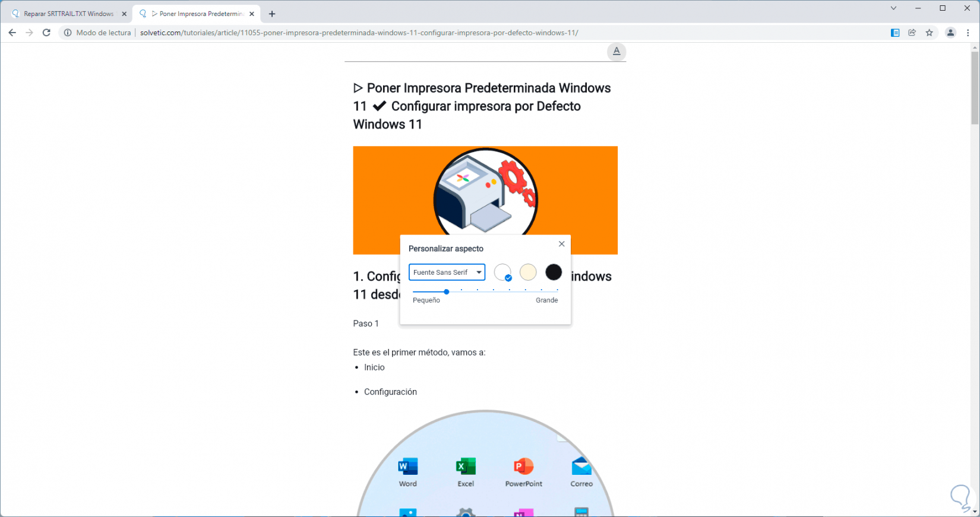Share this page icon
This screenshot has height=517, width=980.
pos(912,33)
